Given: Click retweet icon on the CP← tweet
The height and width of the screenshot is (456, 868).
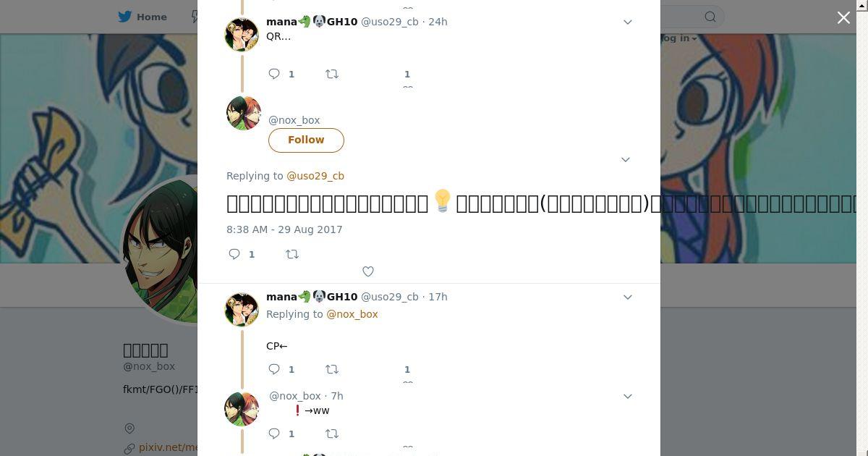Looking at the screenshot, I should pos(332,369).
